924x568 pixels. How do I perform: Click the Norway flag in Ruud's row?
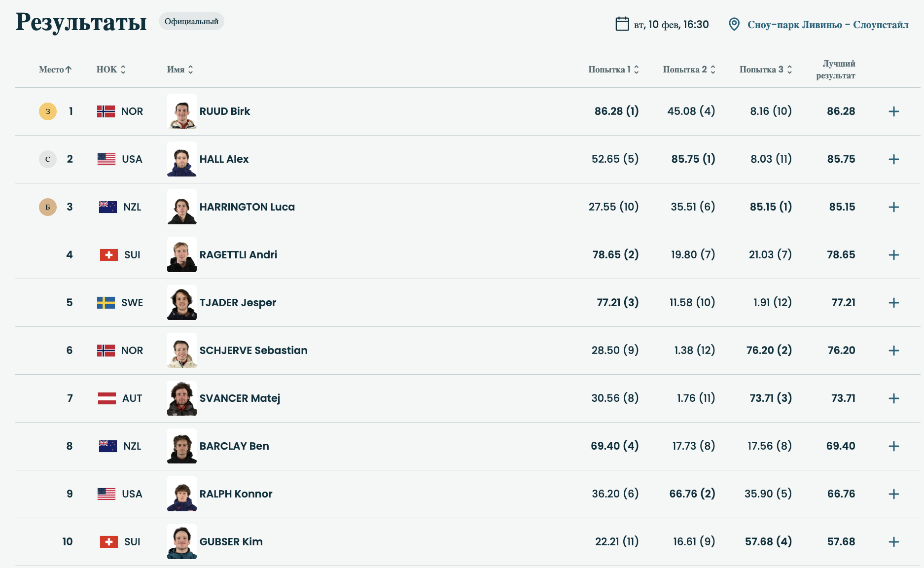pos(106,111)
